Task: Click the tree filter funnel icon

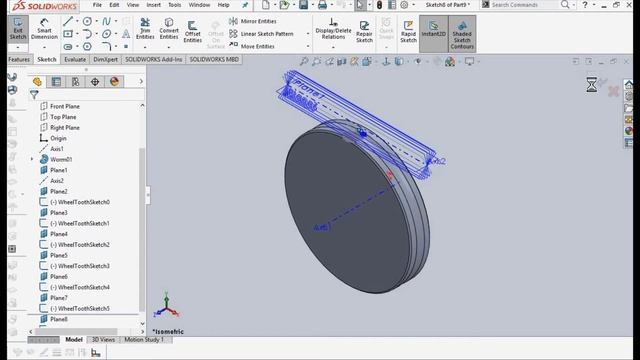Action: click(34, 95)
